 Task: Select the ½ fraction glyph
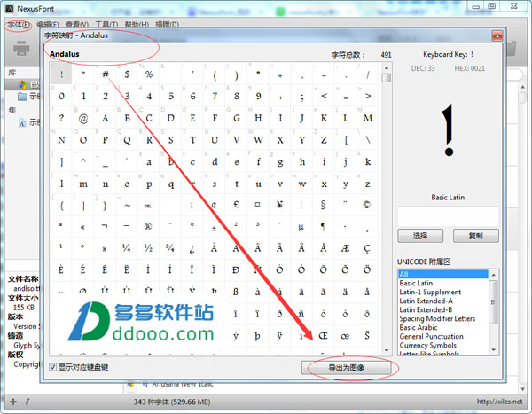click(148, 248)
